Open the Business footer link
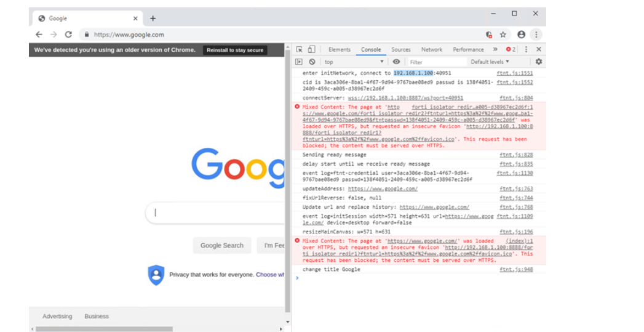This screenshot has width=644, height=332. pos(97,317)
